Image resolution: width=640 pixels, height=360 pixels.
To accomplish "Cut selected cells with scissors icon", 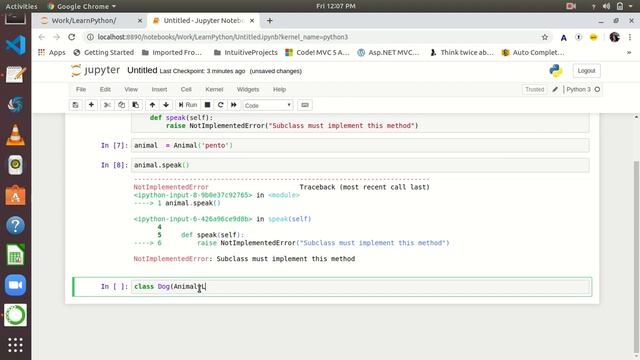I will click(107, 105).
